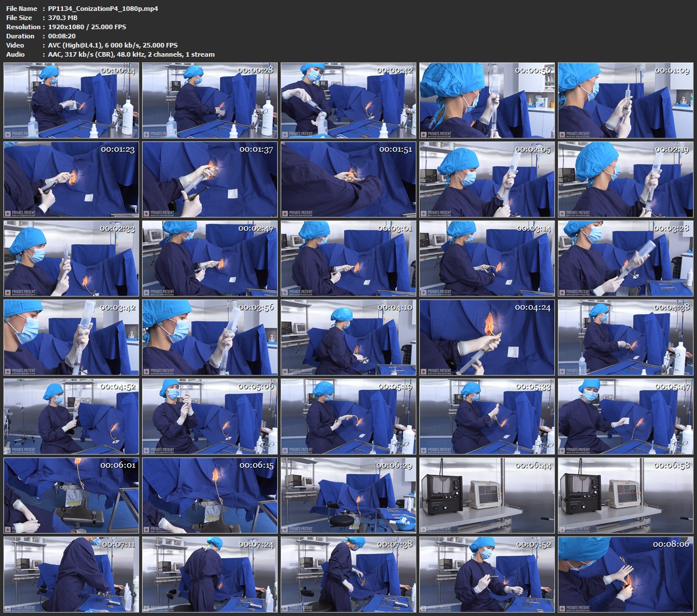Click the thumbnail at 00:06:15
Viewport: 697px width, 616px height.
[210, 495]
